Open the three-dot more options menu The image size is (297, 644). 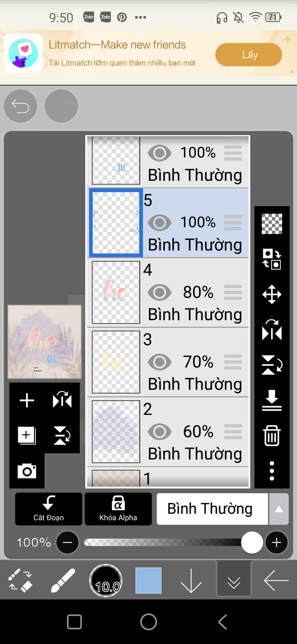click(x=272, y=471)
